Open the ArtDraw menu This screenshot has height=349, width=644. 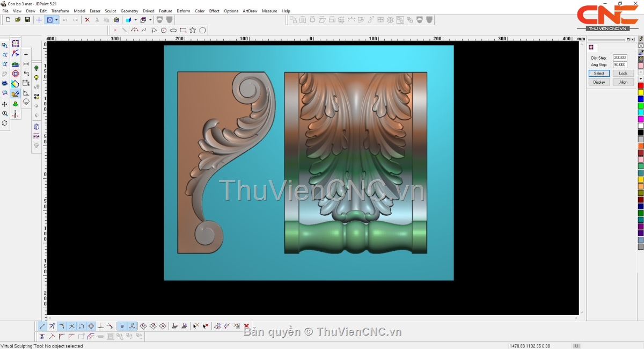pyautogui.click(x=250, y=11)
